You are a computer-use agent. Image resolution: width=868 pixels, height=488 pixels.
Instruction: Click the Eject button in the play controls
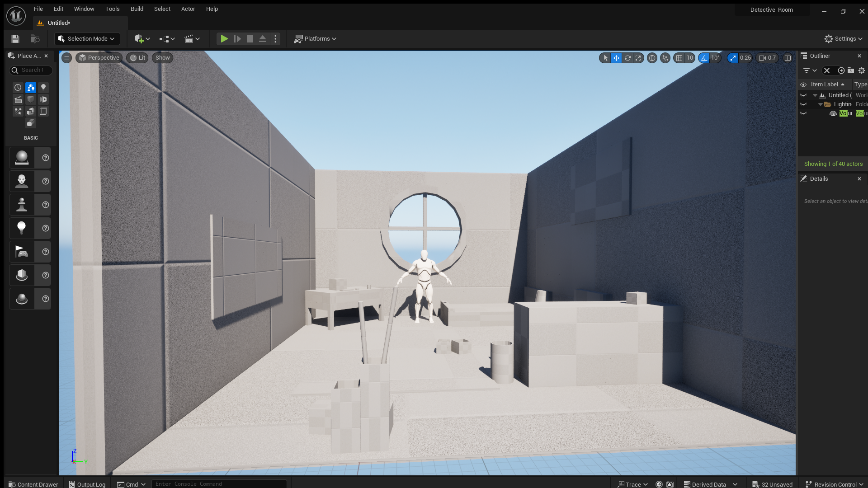click(x=262, y=39)
